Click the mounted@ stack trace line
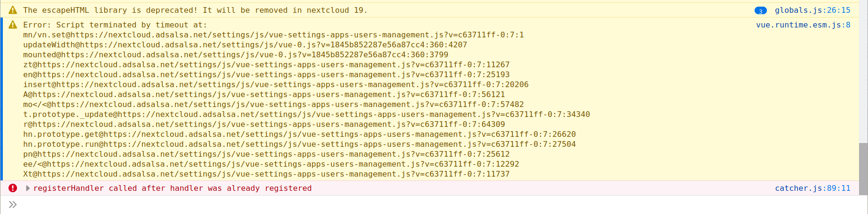This screenshot has height=214, width=868. pos(236,54)
